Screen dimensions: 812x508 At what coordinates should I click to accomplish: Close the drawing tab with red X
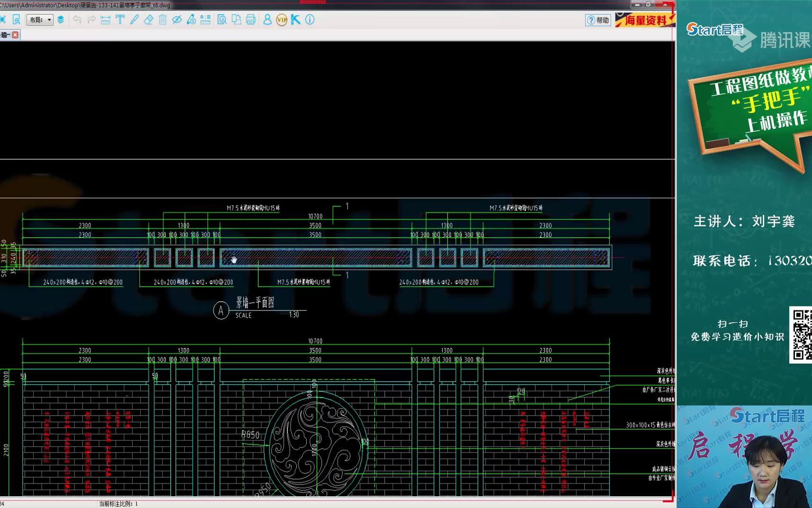(15, 35)
